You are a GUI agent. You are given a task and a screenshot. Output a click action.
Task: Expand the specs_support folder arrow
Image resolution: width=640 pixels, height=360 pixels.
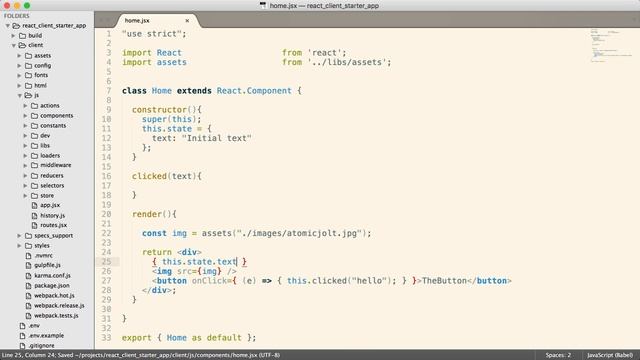click(19, 236)
